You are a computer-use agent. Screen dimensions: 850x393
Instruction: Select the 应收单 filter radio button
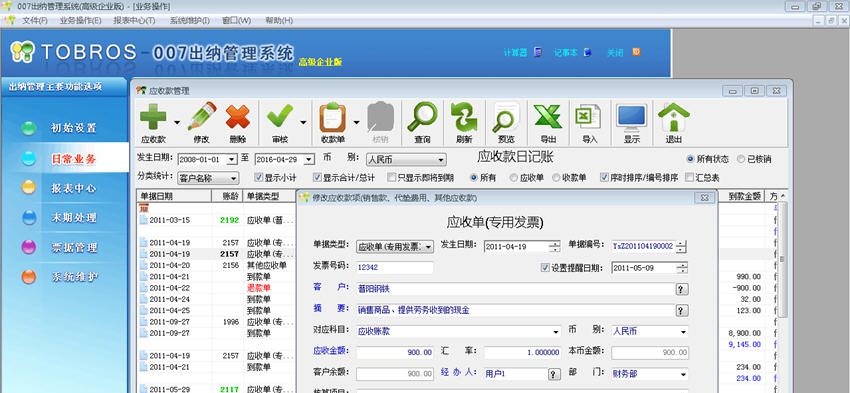click(x=513, y=177)
